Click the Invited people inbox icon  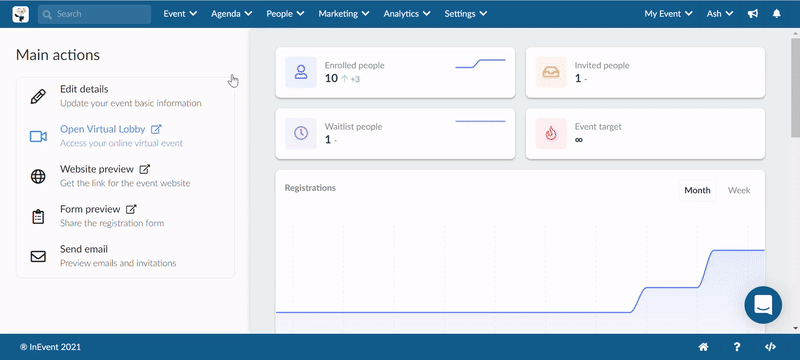[x=551, y=72]
